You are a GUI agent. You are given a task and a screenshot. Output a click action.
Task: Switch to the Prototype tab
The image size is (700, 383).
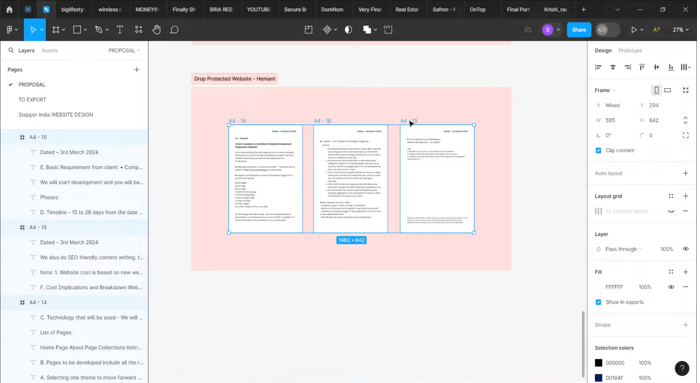pos(630,50)
